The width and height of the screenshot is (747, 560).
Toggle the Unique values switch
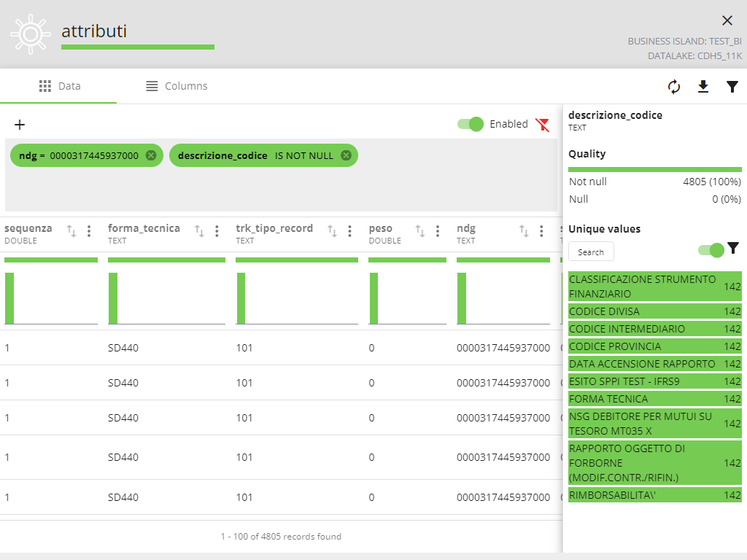pyautogui.click(x=711, y=250)
